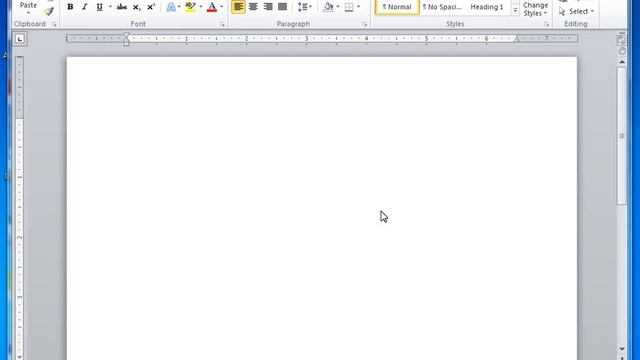
Task: Open shading color dropdown arrow
Action: 338,7
